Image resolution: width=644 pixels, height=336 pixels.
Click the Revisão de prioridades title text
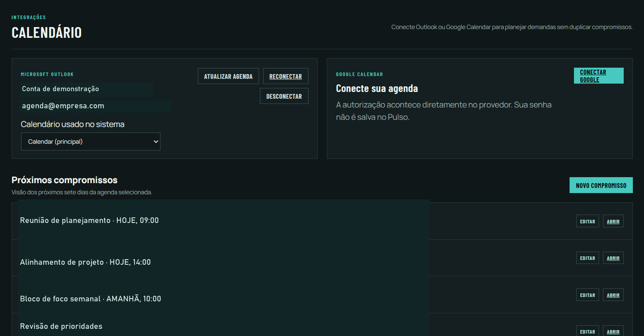(61, 326)
